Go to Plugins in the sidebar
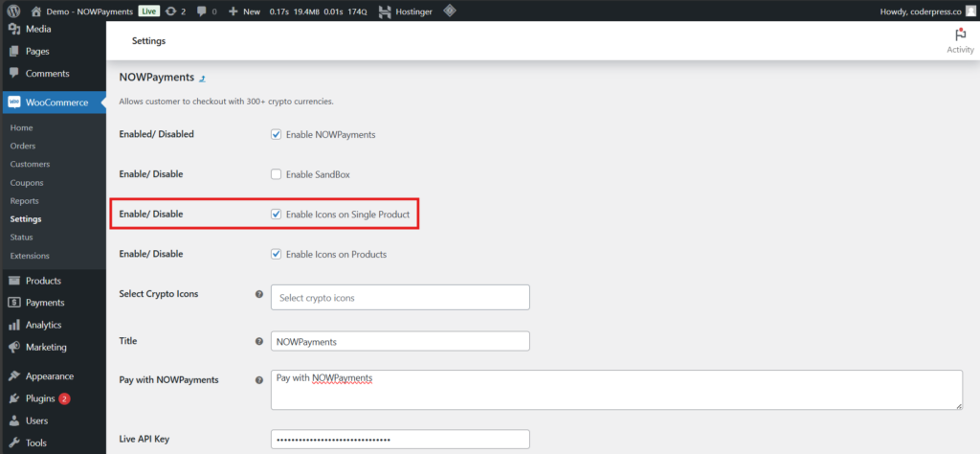Image resolution: width=980 pixels, height=454 pixels. tap(41, 398)
